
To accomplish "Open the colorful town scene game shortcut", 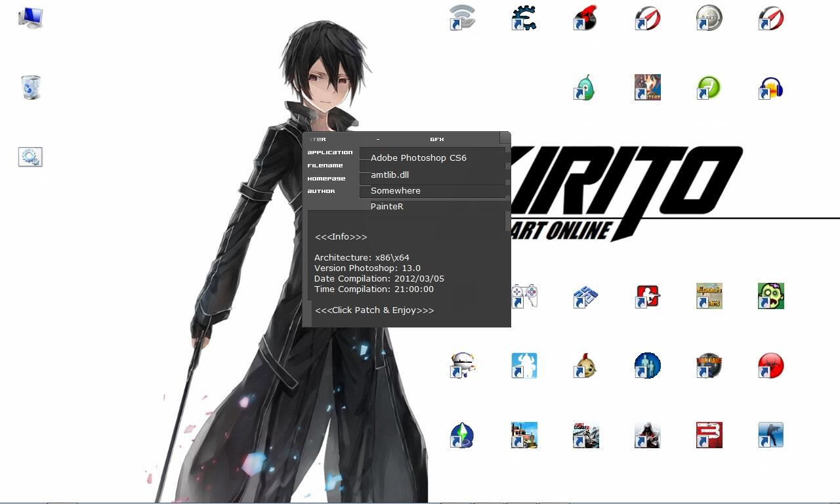I will coord(524,435).
